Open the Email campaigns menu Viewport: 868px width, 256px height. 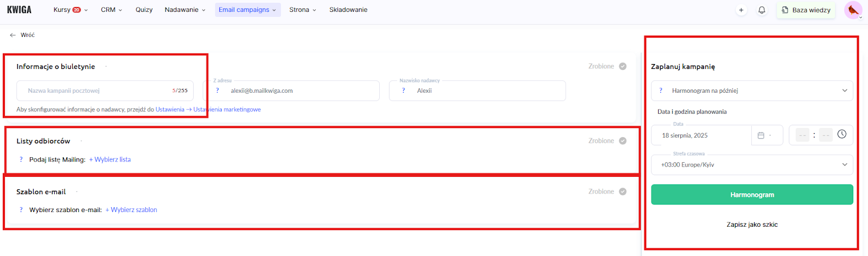pos(247,10)
